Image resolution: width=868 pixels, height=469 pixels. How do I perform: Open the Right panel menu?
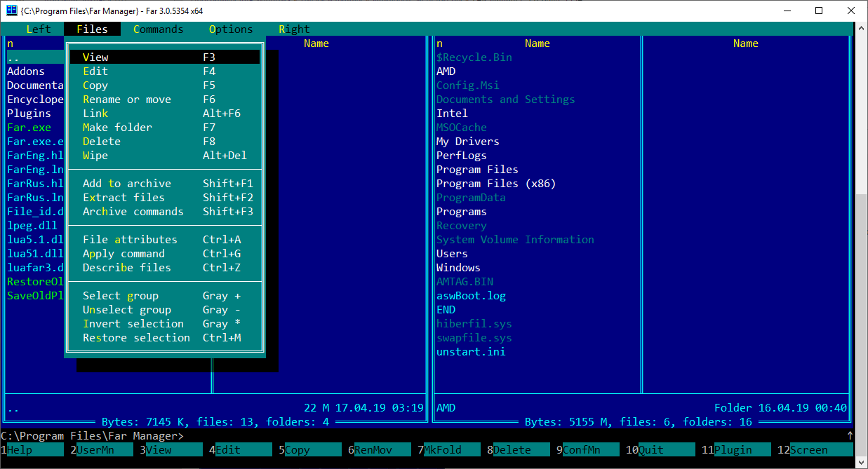[x=294, y=29]
